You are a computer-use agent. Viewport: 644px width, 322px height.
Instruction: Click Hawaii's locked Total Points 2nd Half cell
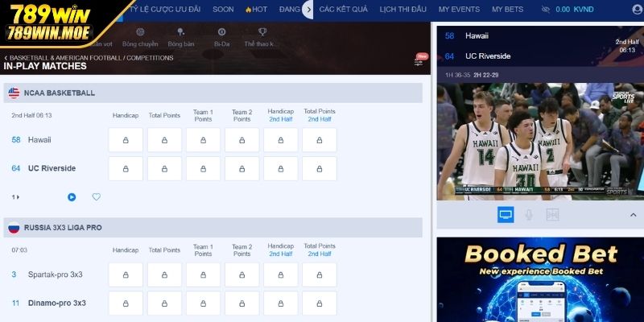pyautogui.click(x=319, y=140)
